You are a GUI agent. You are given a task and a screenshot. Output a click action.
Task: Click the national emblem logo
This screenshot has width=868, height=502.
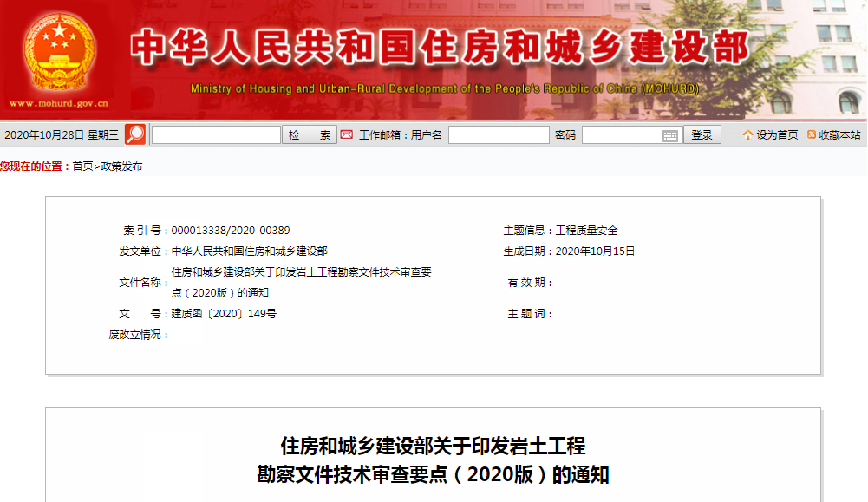pyautogui.click(x=57, y=52)
